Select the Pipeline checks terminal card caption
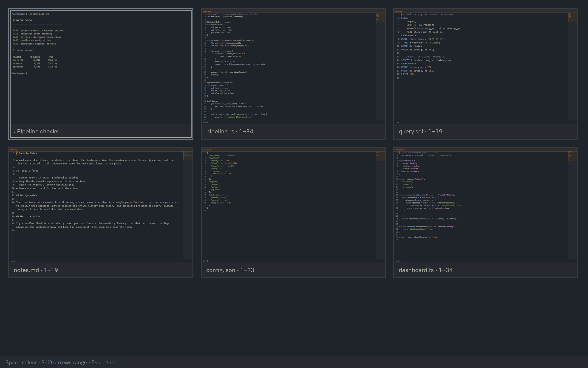588x368 pixels. (x=101, y=131)
